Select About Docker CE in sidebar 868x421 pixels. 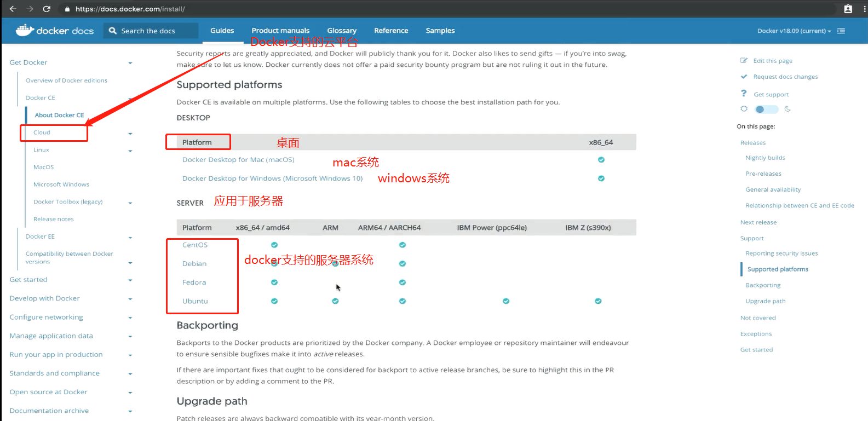coord(59,115)
